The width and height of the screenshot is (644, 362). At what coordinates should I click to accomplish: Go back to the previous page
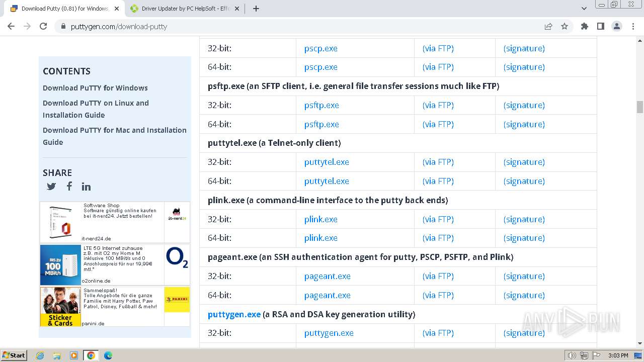point(11,26)
